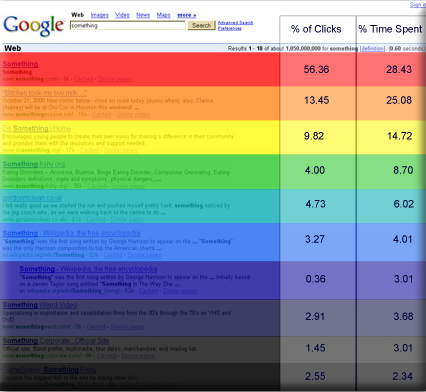Click the 2.55 clicks value
Screen dimensions: 426x392
(315, 376)
